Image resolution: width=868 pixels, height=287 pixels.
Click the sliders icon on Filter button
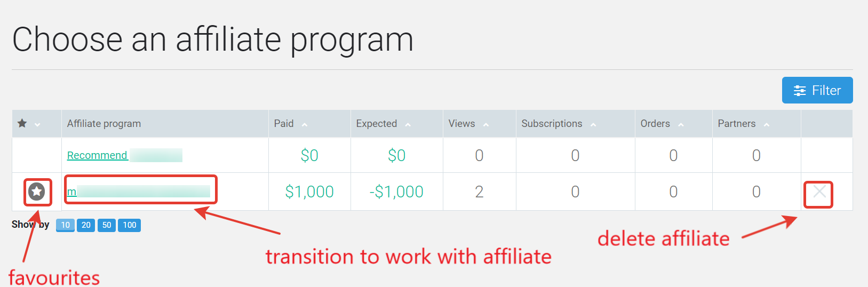point(800,91)
